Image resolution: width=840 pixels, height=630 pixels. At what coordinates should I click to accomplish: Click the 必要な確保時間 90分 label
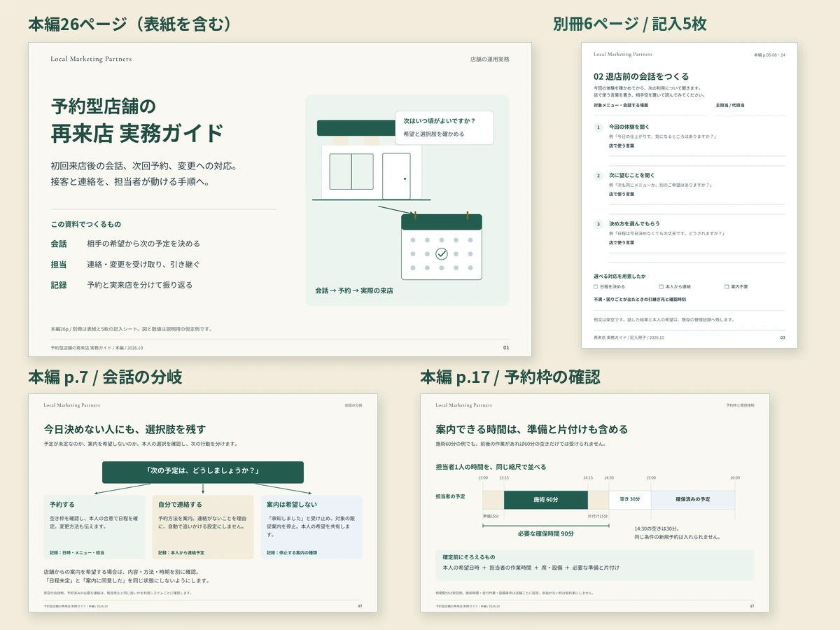coord(546,533)
